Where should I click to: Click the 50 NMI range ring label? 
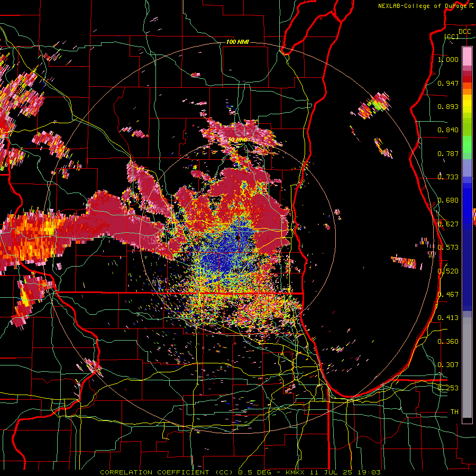tap(237, 140)
